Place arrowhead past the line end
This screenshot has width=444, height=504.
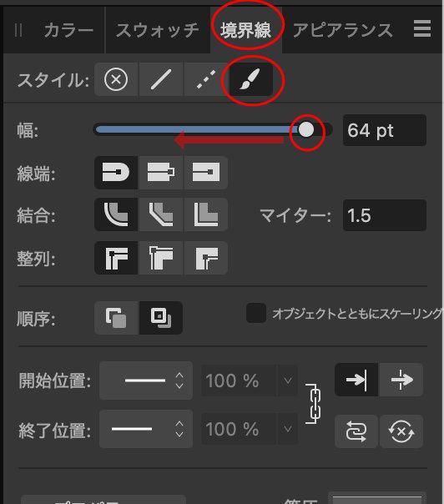(401, 380)
